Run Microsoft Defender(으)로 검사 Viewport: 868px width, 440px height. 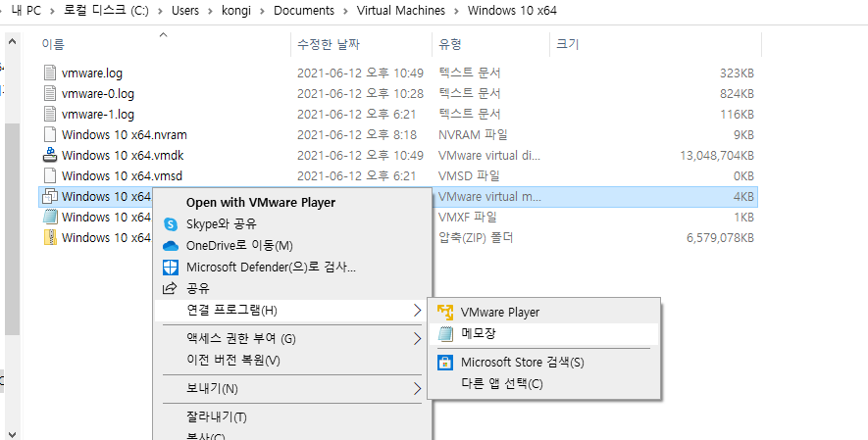pyautogui.click(x=292, y=268)
